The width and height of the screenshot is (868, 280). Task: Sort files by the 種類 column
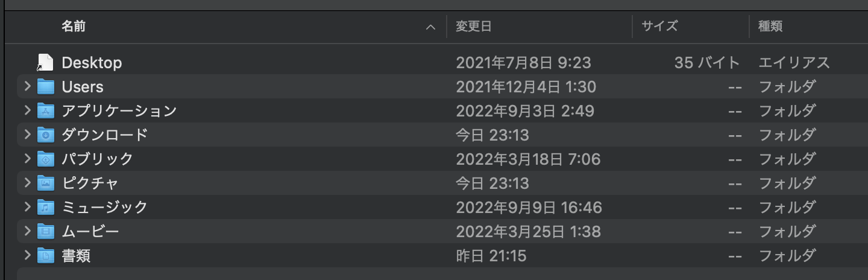[770, 27]
